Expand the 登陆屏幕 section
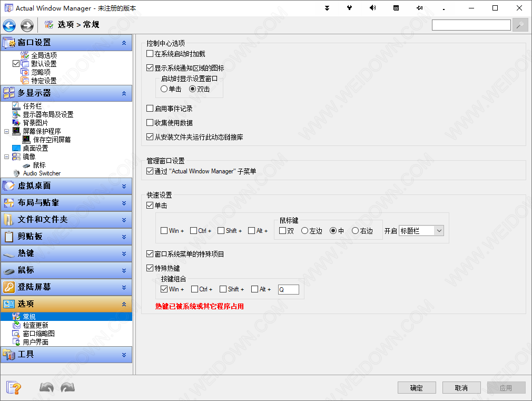532x401 pixels. [124, 287]
